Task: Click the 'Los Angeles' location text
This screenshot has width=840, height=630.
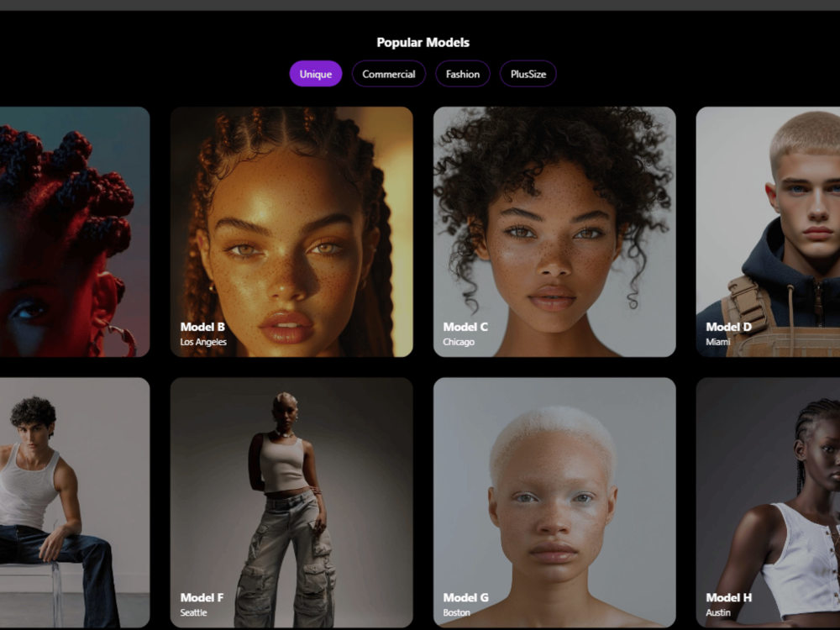Action: click(203, 342)
